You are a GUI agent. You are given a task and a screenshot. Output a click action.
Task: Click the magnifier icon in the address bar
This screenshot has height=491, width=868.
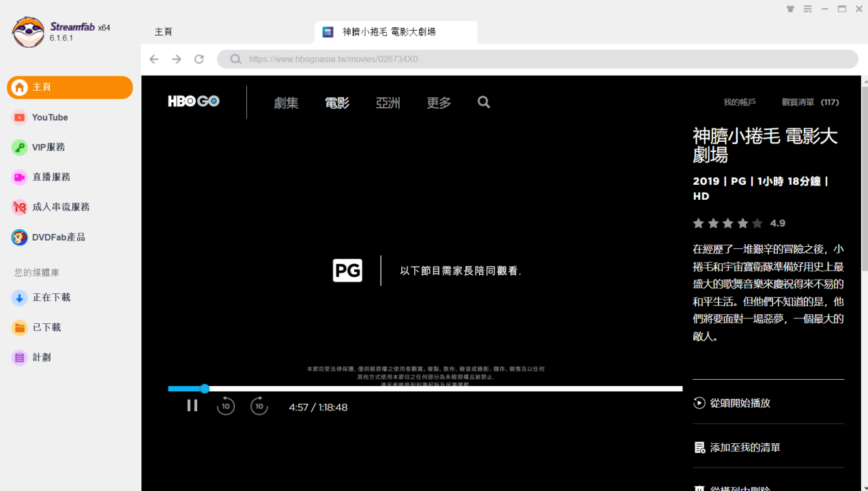pyautogui.click(x=235, y=59)
